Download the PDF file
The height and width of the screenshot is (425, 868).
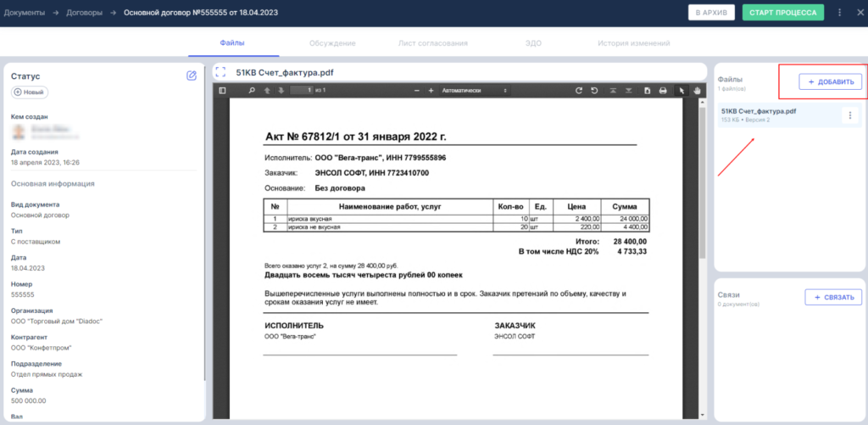click(647, 90)
